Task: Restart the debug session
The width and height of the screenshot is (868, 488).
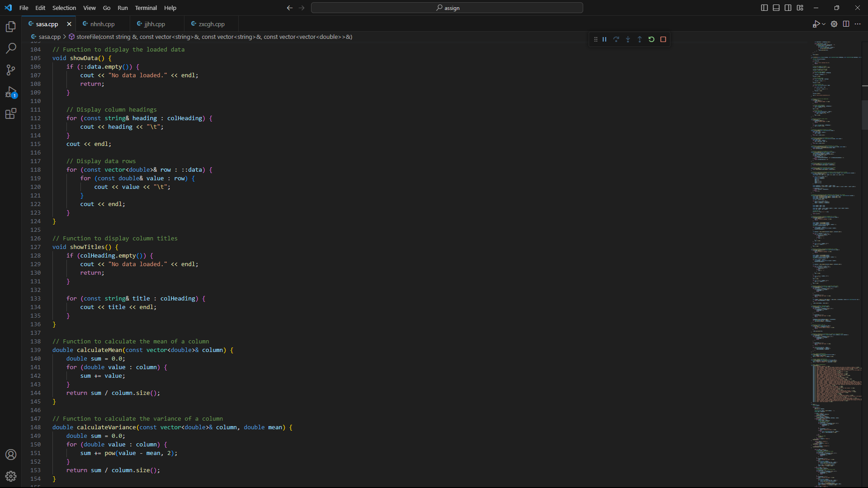Action: click(x=651, y=39)
